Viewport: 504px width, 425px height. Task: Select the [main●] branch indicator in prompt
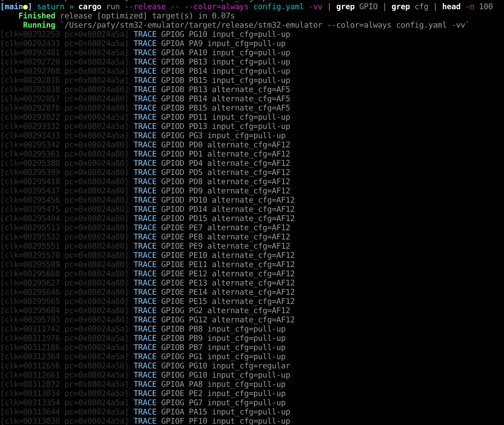pyautogui.click(x=16, y=7)
